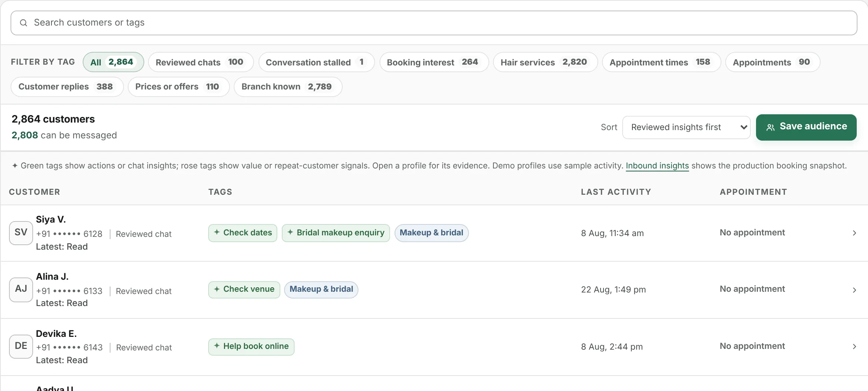Filter by Branch known tag
This screenshot has width=868, height=391.
point(288,87)
